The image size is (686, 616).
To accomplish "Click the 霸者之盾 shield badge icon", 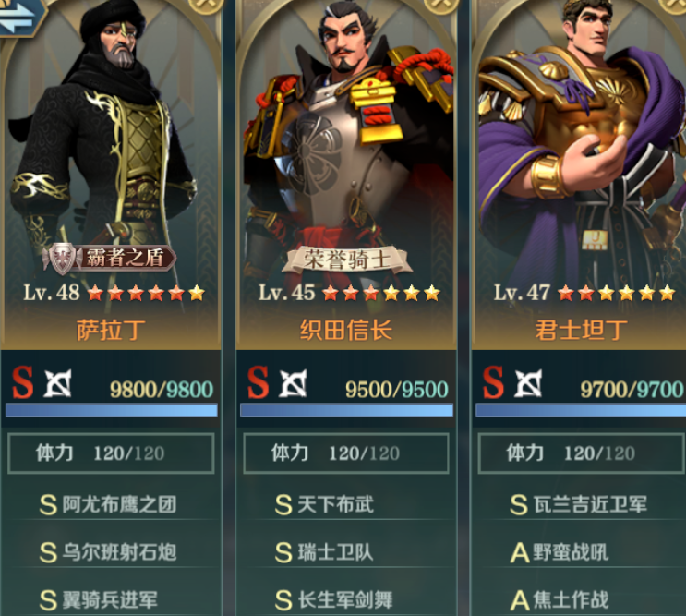I will [63, 259].
